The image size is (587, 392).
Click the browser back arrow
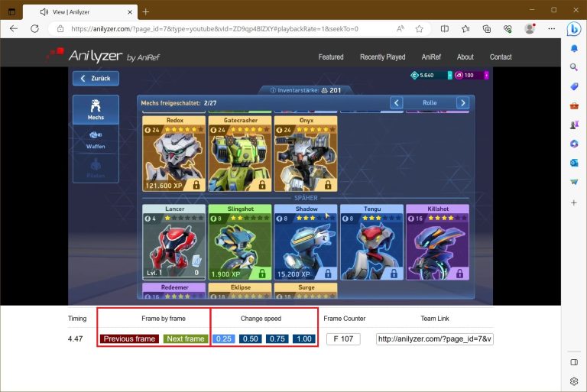pyautogui.click(x=13, y=28)
